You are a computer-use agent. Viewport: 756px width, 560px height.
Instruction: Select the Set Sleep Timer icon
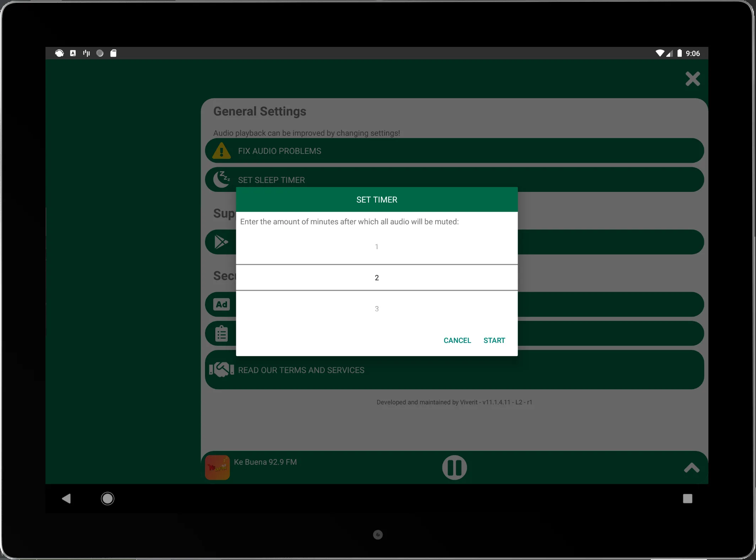tap(222, 179)
